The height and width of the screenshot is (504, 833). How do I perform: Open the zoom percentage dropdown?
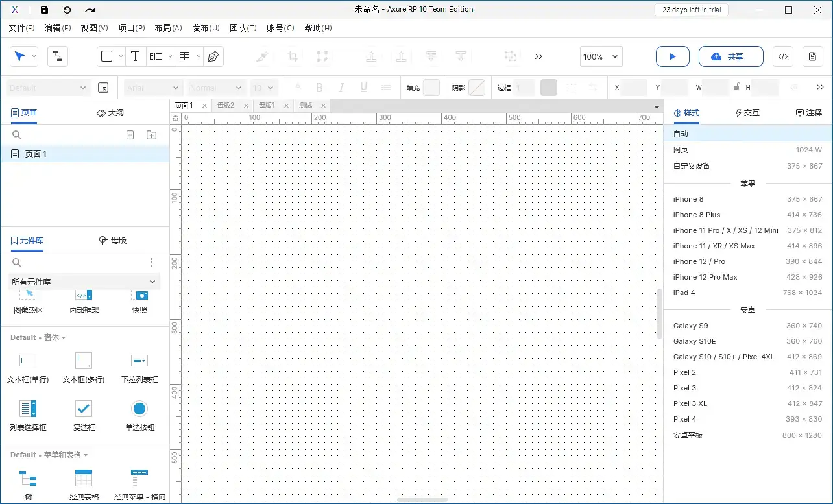600,56
